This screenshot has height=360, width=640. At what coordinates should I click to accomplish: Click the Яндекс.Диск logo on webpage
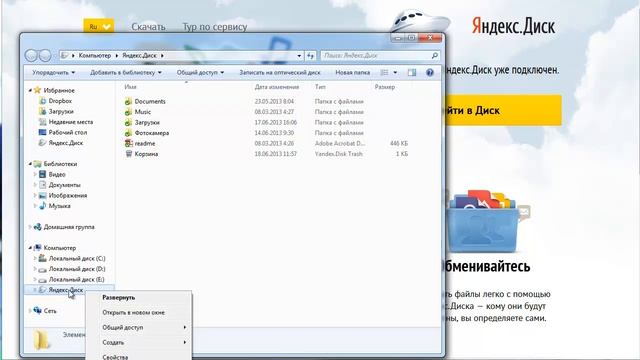[513, 26]
